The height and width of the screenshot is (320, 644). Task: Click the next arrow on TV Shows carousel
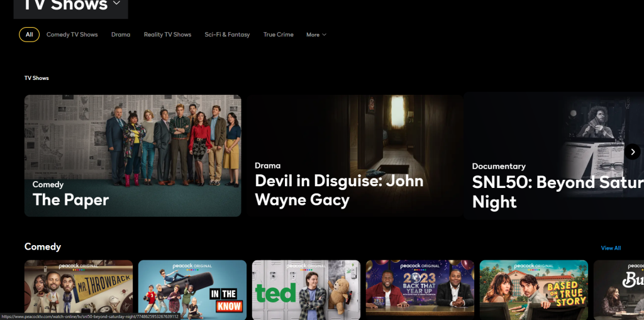632,152
